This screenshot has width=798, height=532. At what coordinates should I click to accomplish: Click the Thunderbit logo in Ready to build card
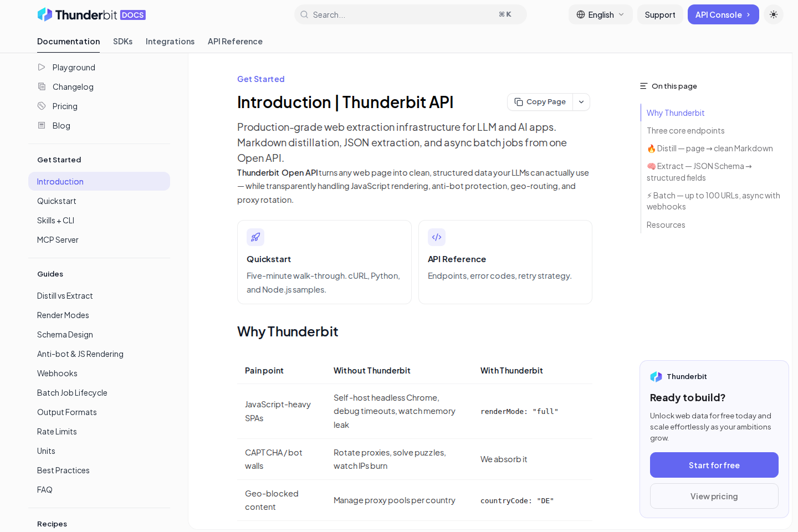[656, 377]
